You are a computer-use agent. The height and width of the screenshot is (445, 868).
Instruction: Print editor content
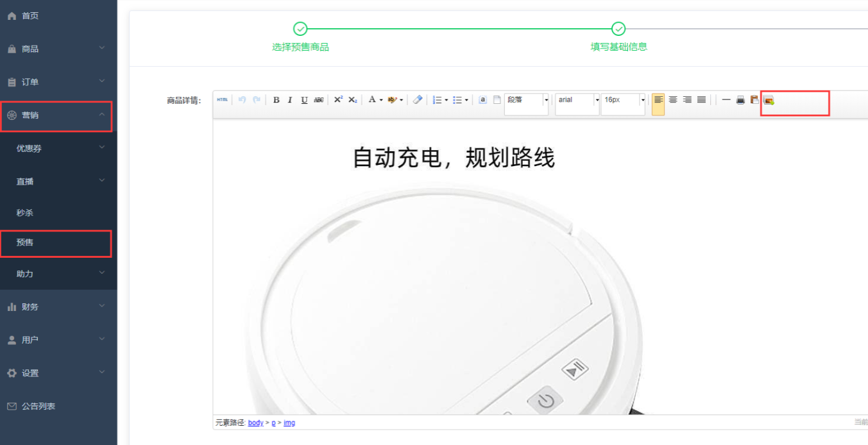point(740,100)
